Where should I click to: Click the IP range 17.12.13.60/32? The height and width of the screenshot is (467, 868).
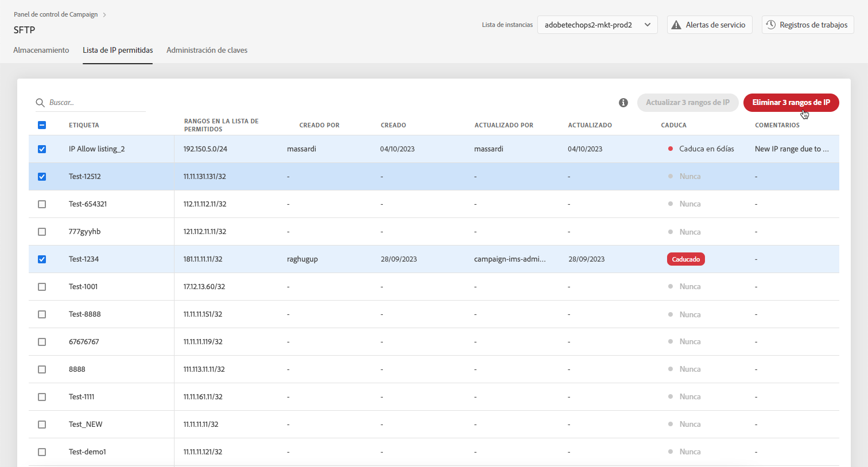point(204,287)
